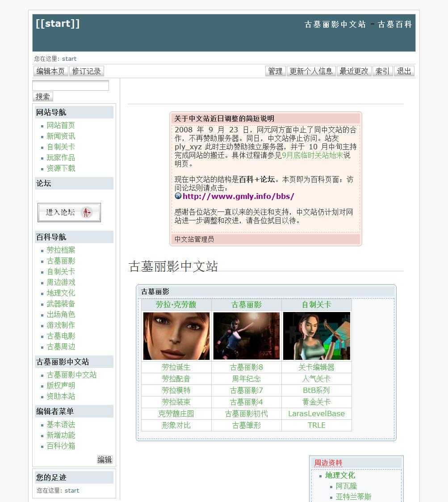Open the 自制关卡 classic Lara thumbnail
Image resolution: width=448 pixels, height=502 pixels.
[317, 336]
